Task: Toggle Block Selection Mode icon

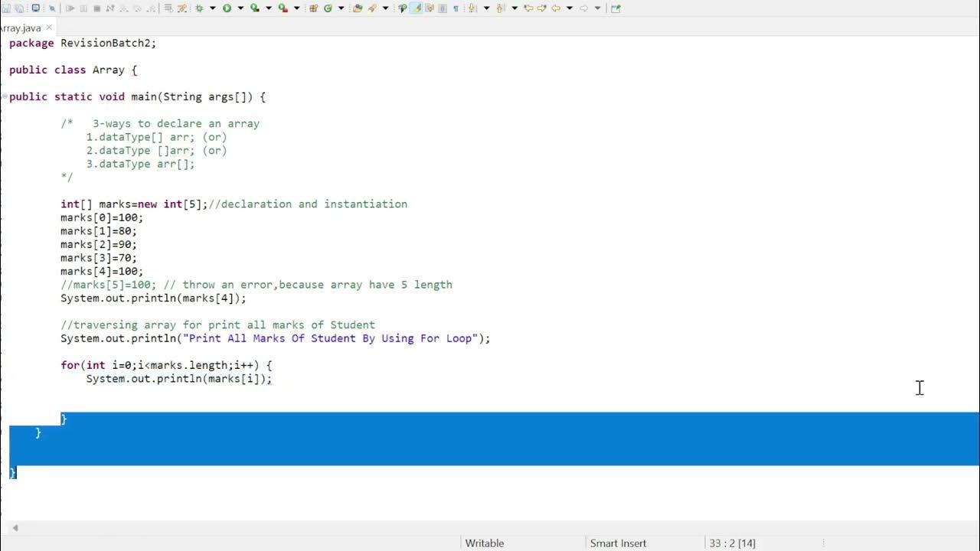Action: click(x=443, y=8)
